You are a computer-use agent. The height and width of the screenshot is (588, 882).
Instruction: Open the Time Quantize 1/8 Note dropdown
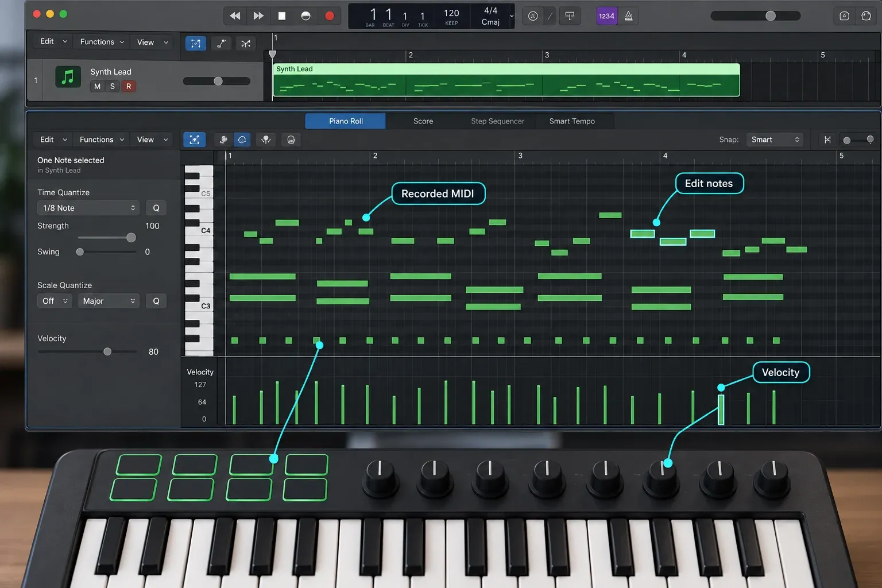(x=89, y=208)
